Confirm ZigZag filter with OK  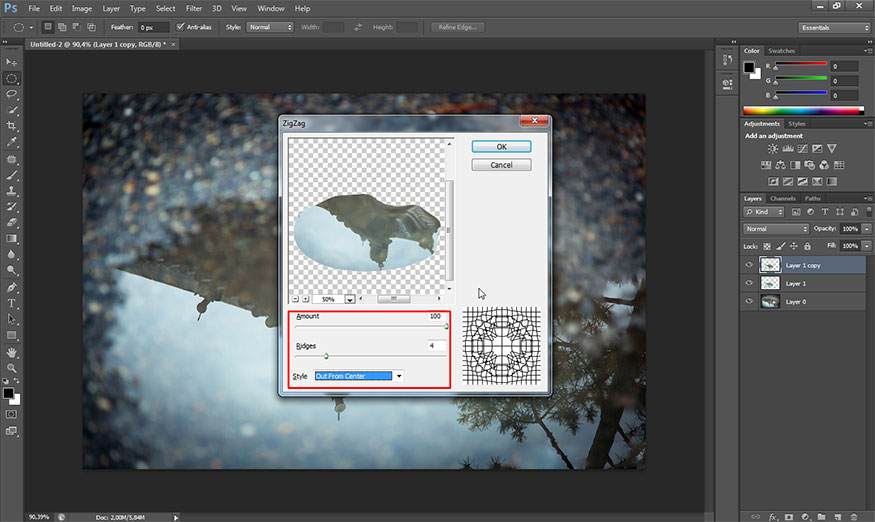501,146
